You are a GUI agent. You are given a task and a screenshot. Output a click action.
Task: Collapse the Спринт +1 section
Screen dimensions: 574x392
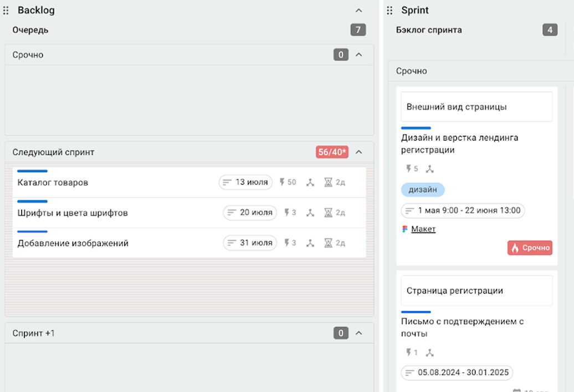pos(358,333)
